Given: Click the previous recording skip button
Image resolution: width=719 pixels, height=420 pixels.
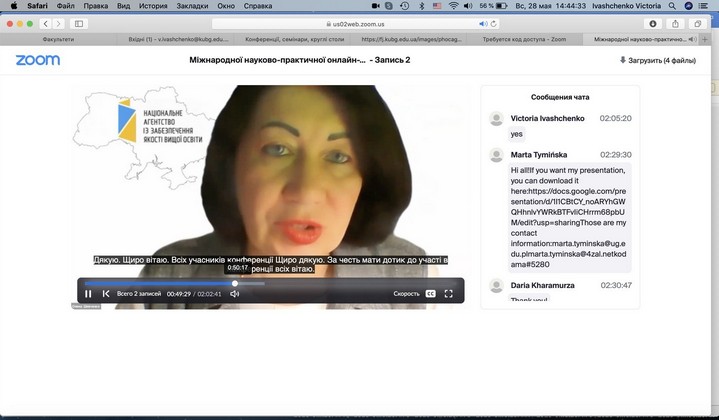Looking at the screenshot, I should [106, 294].
